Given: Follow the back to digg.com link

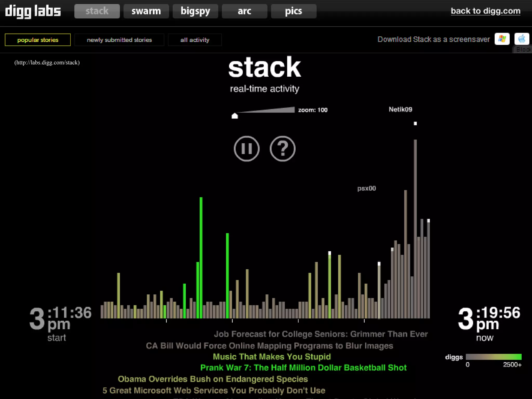Looking at the screenshot, I should [x=485, y=11].
